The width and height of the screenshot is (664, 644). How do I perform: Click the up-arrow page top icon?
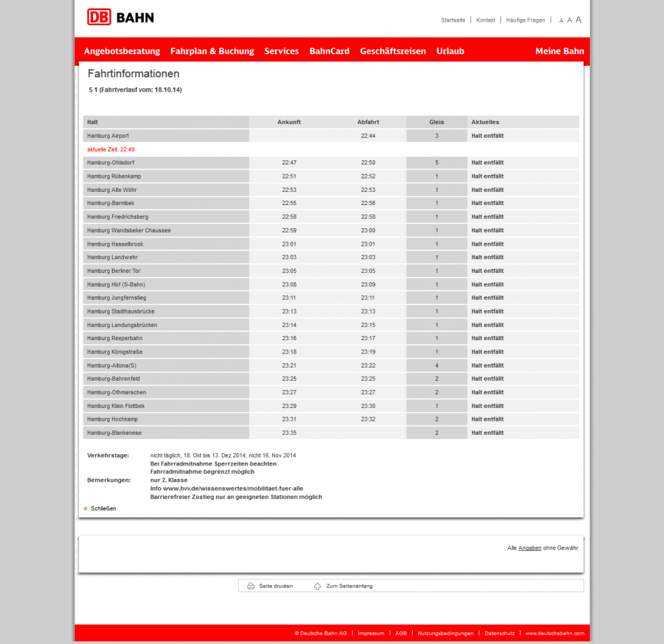coord(318,586)
